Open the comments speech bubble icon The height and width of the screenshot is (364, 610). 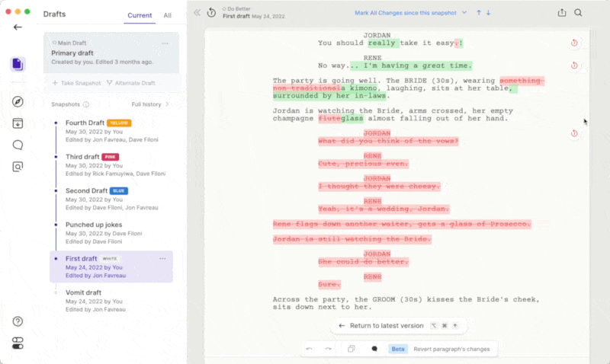click(18, 145)
